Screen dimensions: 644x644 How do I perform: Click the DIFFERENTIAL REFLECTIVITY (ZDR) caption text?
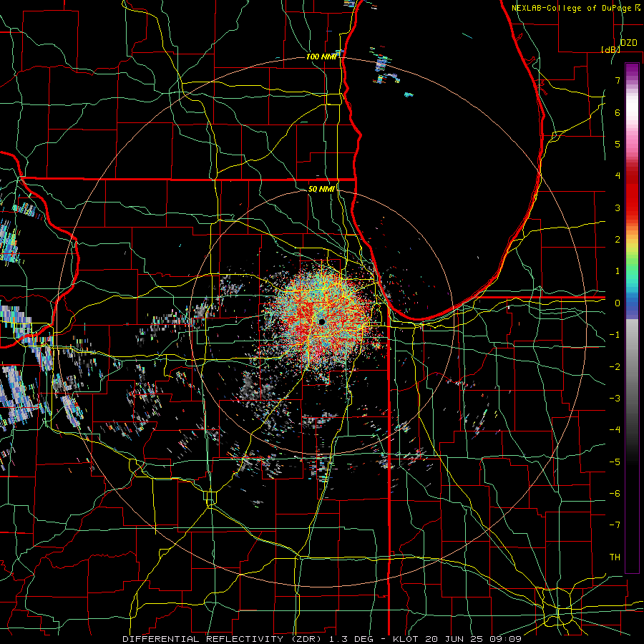pyautogui.click(x=223, y=639)
